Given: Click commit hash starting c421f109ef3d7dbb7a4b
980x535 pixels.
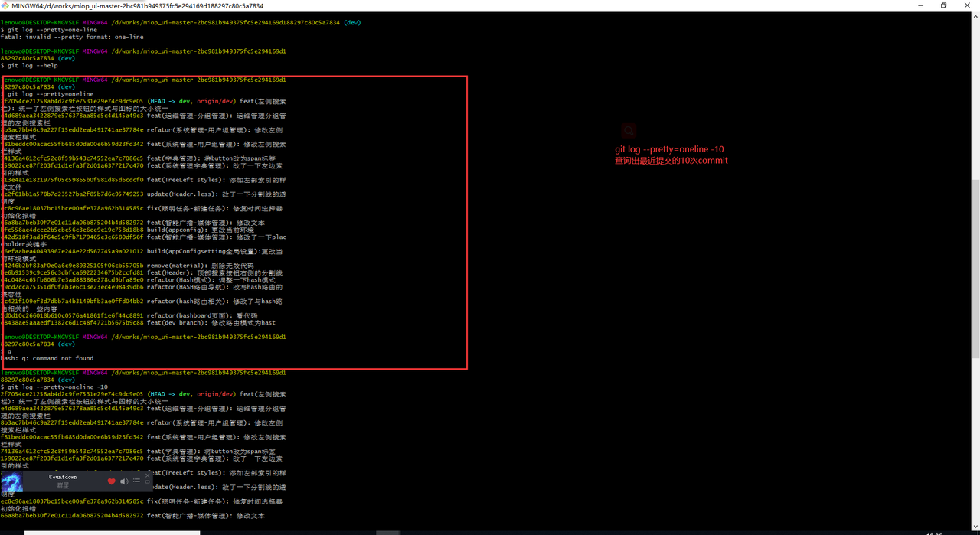Looking at the screenshot, I should click(x=72, y=302).
